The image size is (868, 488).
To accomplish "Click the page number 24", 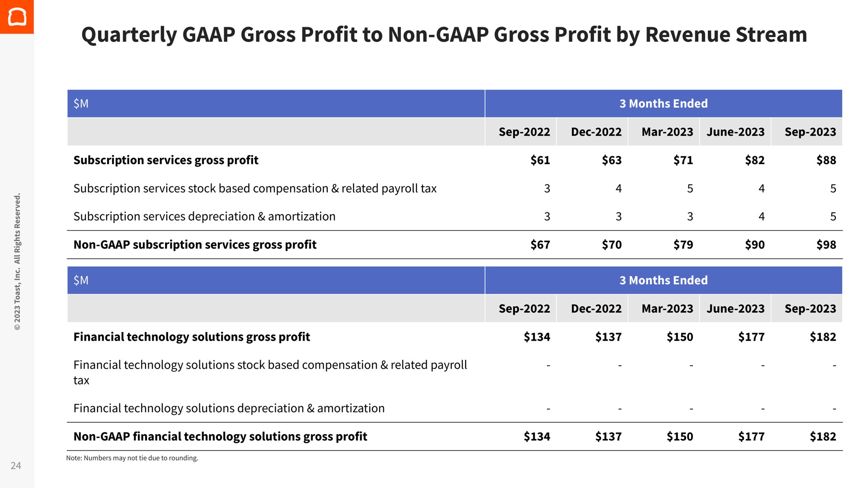I will pyautogui.click(x=16, y=466).
